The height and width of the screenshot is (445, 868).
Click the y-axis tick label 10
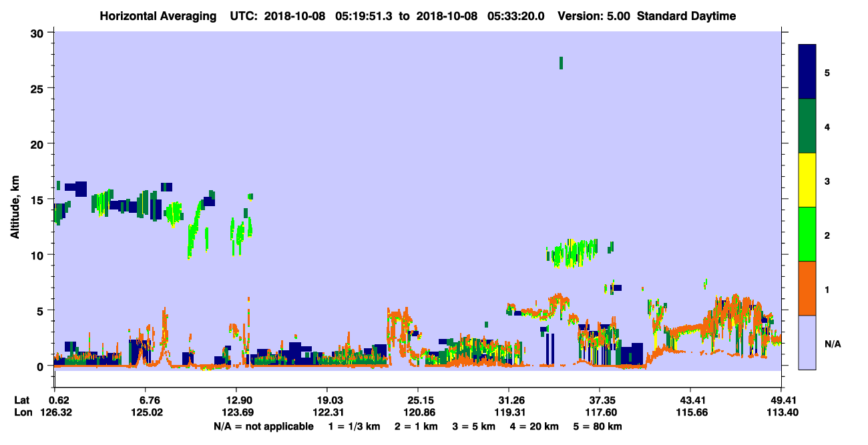coord(39,255)
